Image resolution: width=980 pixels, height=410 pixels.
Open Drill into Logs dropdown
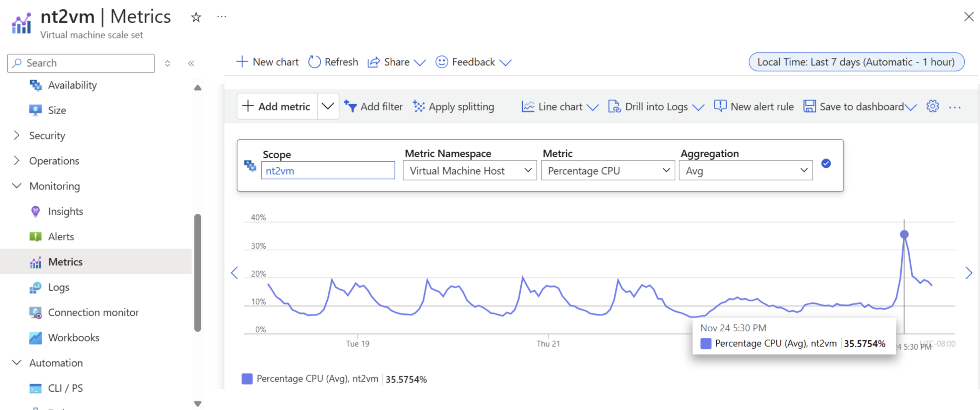tap(656, 107)
